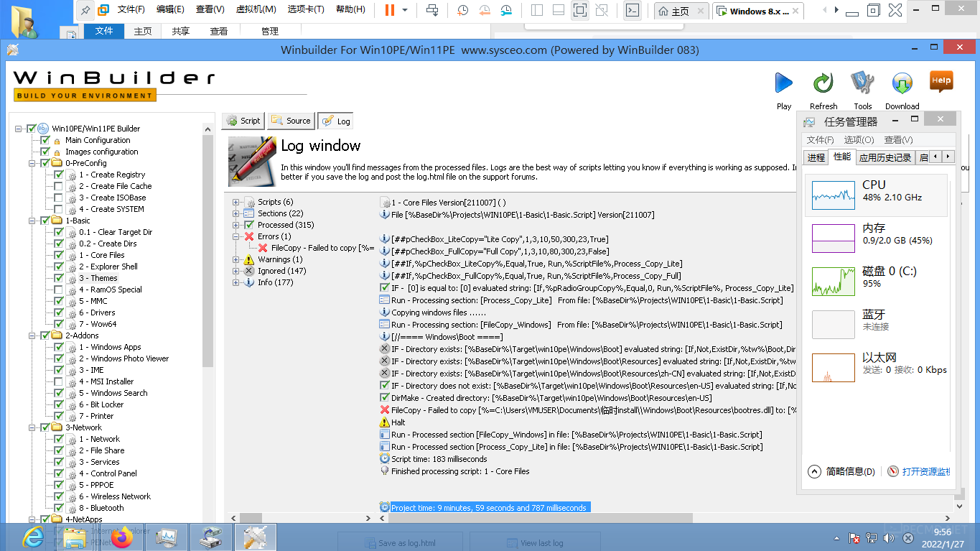The image size is (980, 551).
Task: Enter full screen mode icon in VMware
Action: [580, 10]
